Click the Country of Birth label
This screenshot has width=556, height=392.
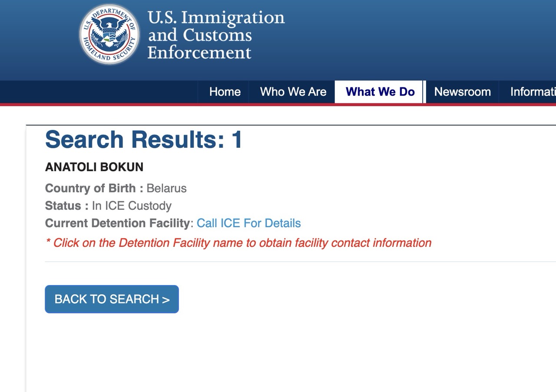click(94, 189)
